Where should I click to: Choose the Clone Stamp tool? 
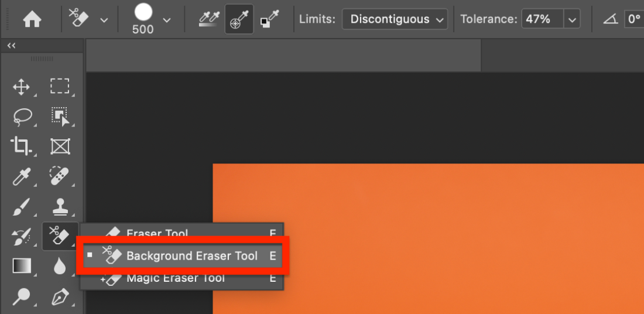point(60,206)
